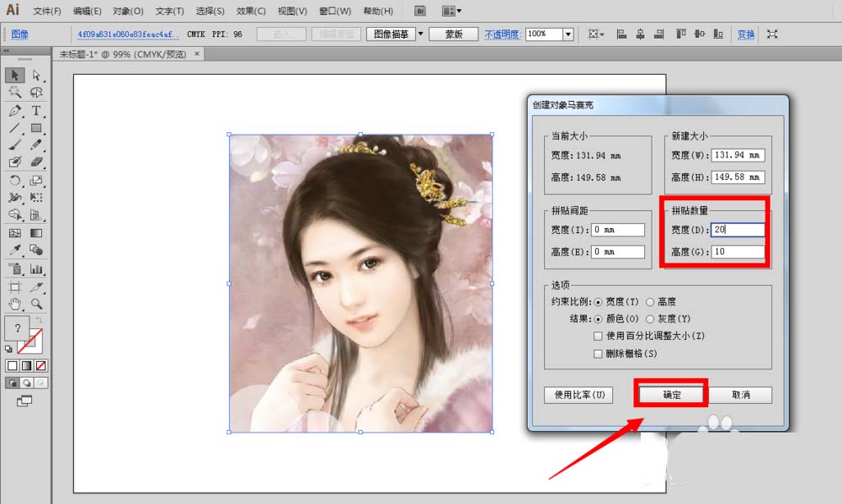Select the Perspective Grid tool
The image size is (842, 504).
click(36, 215)
